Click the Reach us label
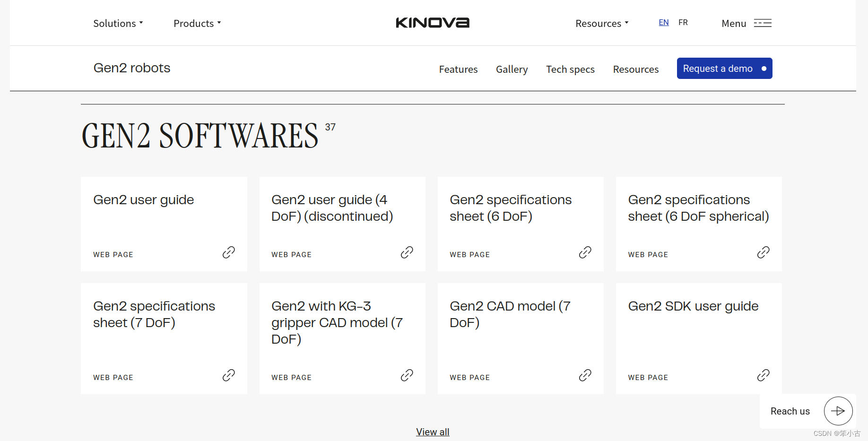 point(790,411)
